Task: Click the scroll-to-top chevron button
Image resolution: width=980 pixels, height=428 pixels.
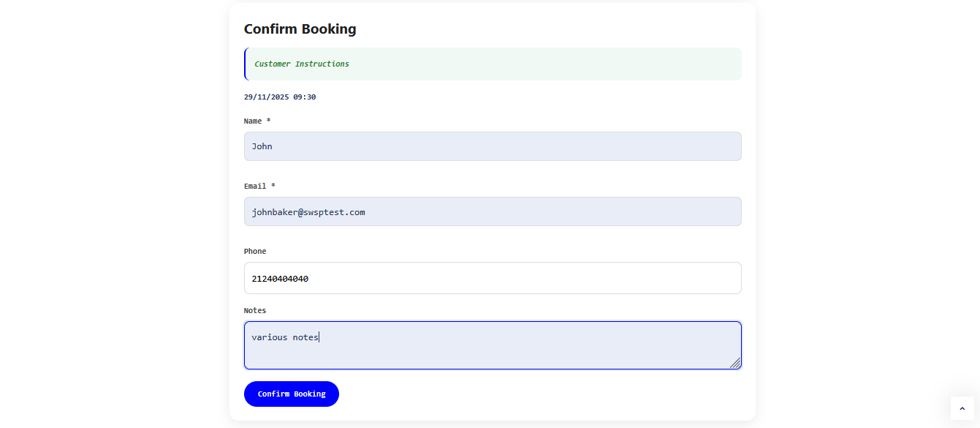Action: click(962, 408)
